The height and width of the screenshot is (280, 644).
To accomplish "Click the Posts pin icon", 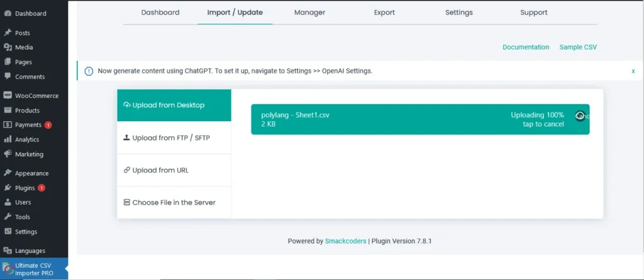I will (8, 33).
